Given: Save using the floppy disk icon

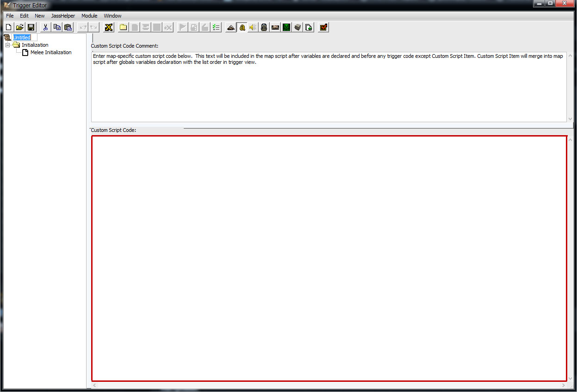Looking at the screenshot, I should click(31, 27).
